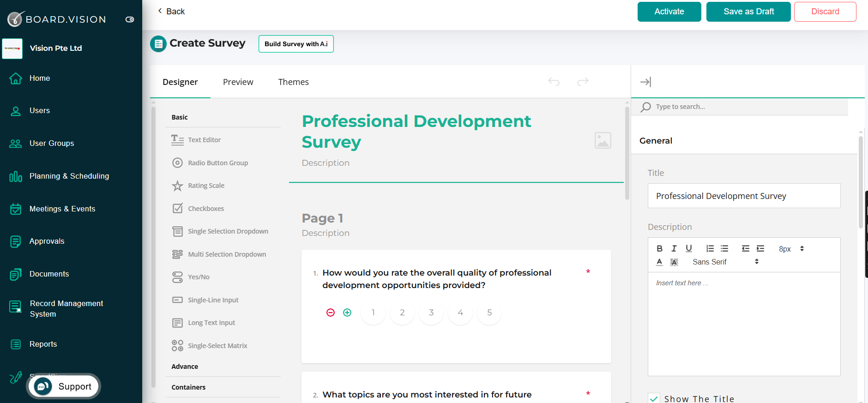The width and height of the screenshot is (868, 403).
Task: Edit the Page 1 title
Action: [x=322, y=218]
